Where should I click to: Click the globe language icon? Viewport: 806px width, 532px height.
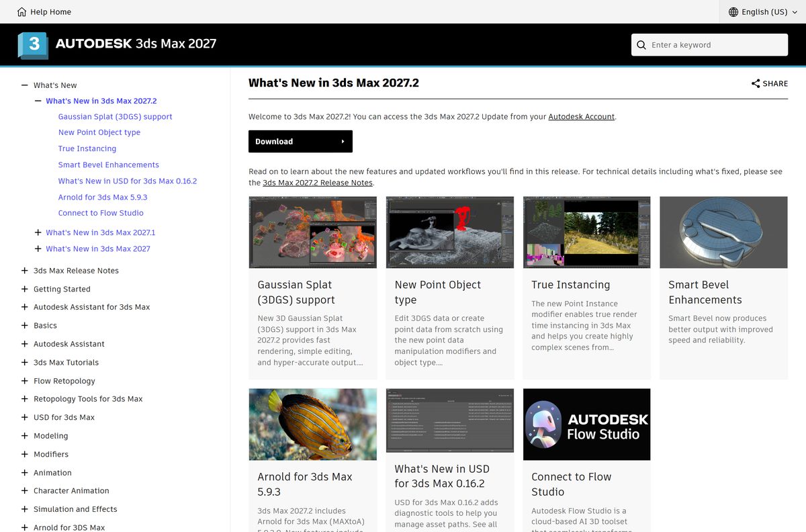[x=733, y=11]
